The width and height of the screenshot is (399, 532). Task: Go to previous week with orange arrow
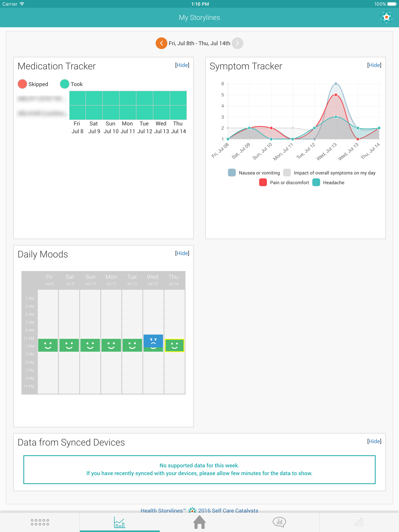[162, 43]
